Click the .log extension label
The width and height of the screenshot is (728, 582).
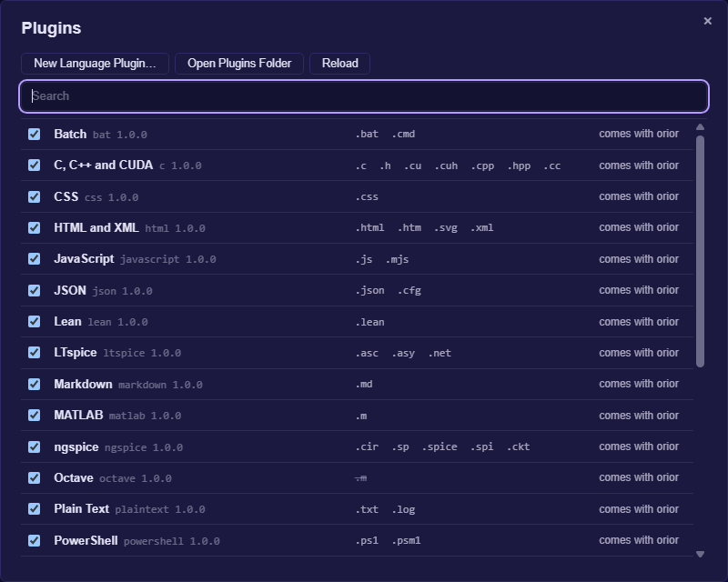pyautogui.click(x=403, y=509)
